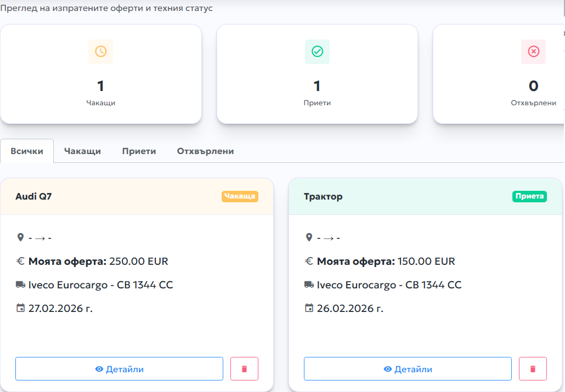Image resolution: width=565 pixels, height=392 pixels.
Task: Select the Чакащи summary card
Action: click(101, 74)
